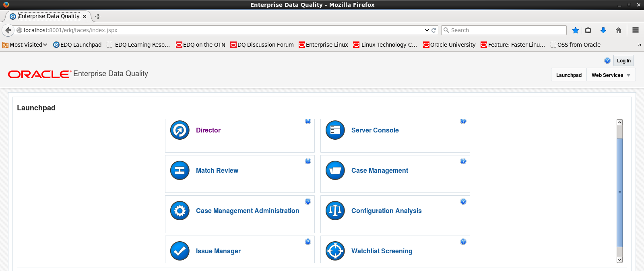Image resolution: width=644 pixels, height=271 pixels.
Task: Click the help icon beside Log In
Action: (x=607, y=60)
